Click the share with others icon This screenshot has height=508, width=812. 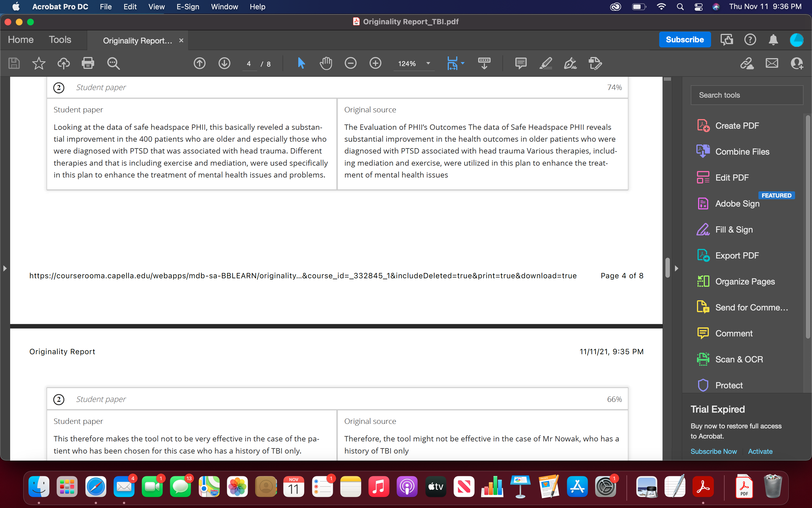[797, 63]
